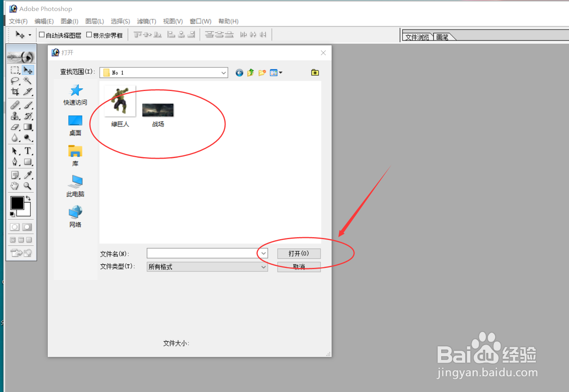Click the 取消 button
The height and width of the screenshot is (392, 569).
[x=298, y=267]
